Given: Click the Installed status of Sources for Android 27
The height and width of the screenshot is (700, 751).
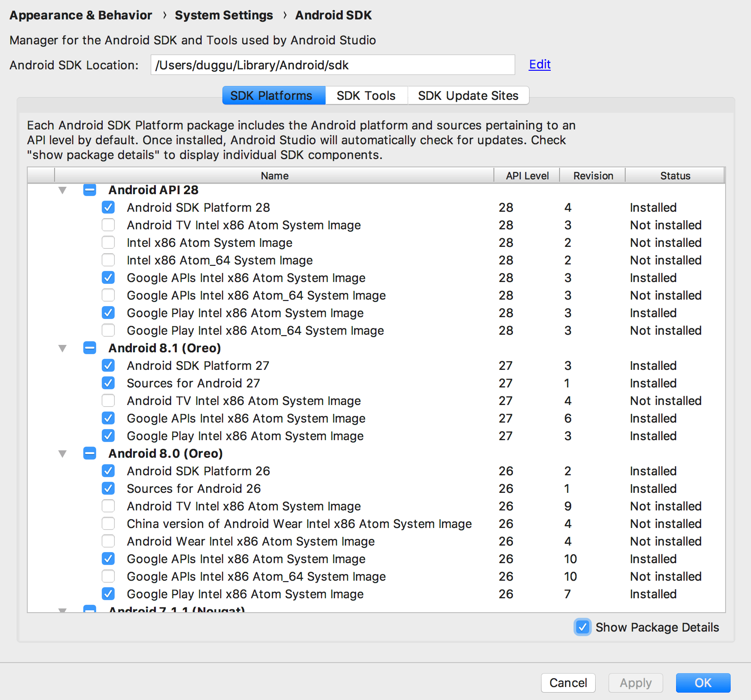Looking at the screenshot, I should [x=653, y=383].
